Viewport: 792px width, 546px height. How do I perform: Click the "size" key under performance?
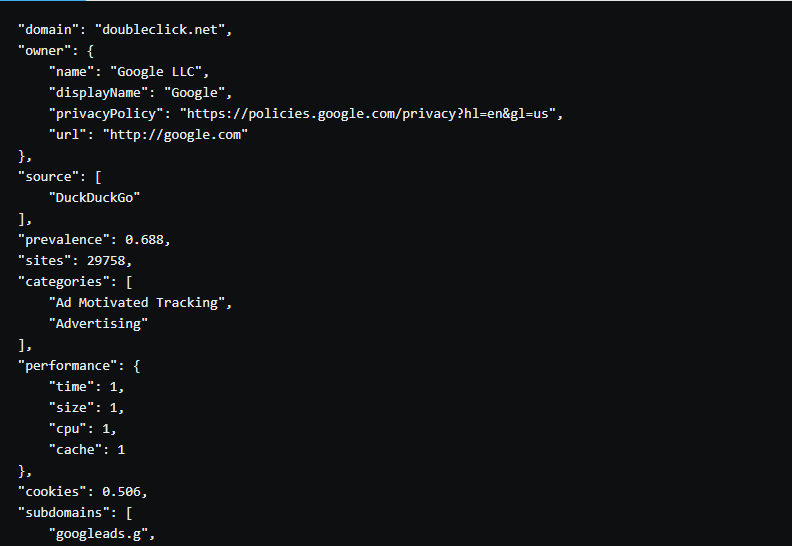71,408
